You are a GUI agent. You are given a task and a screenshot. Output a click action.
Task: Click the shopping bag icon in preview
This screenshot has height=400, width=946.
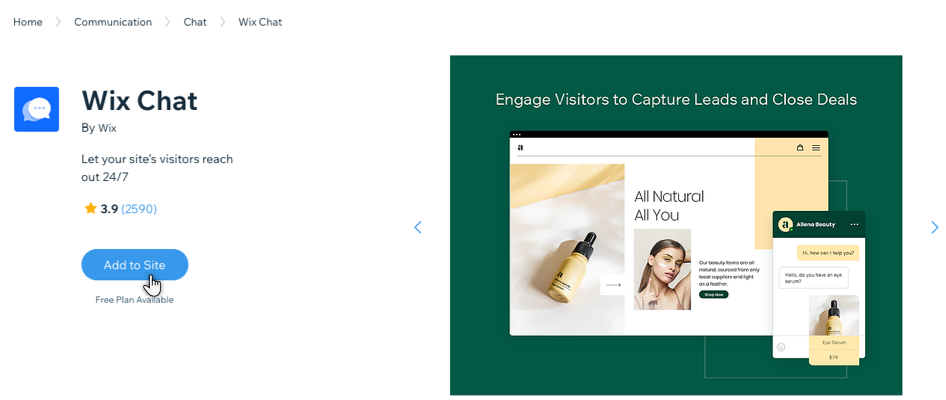point(800,147)
